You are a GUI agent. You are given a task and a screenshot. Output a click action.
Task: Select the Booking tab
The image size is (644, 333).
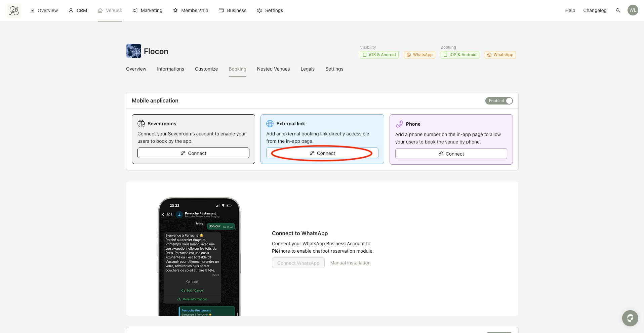click(237, 69)
